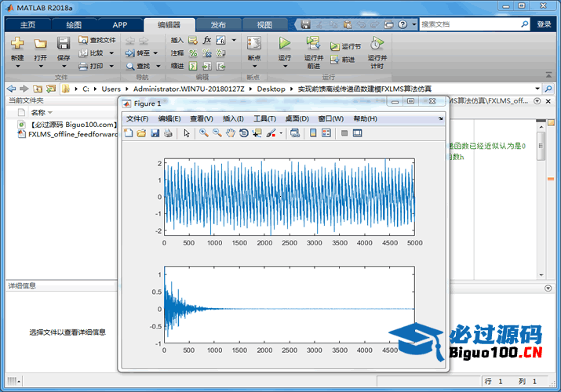Click the green Run (运行) icon

285,43
